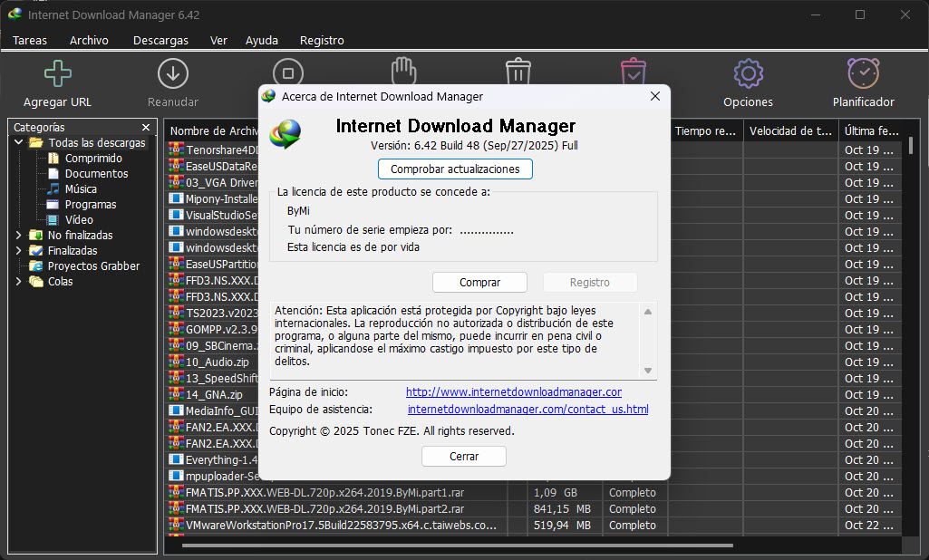929x560 pixels.
Task: Select the Comprimido tree item label
Action: [x=93, y=159]
